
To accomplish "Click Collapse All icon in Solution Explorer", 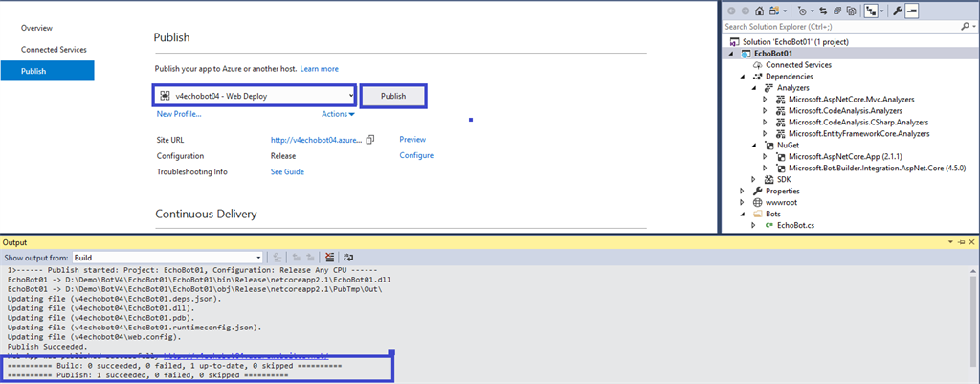I will click(x=837, y=11).
